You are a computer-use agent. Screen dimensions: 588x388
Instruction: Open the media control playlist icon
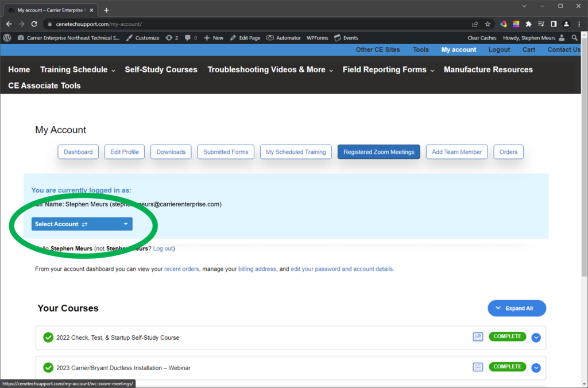tap(541, 24)
